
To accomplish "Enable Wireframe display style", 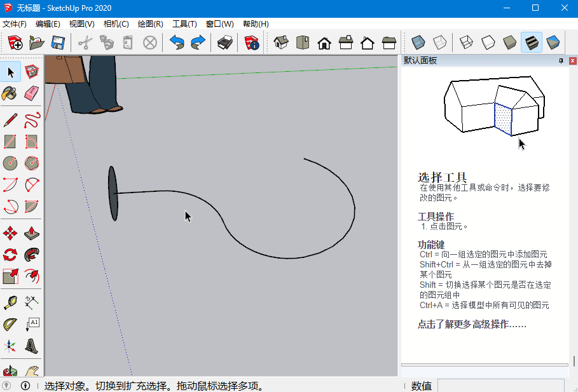I will point(466,43).
